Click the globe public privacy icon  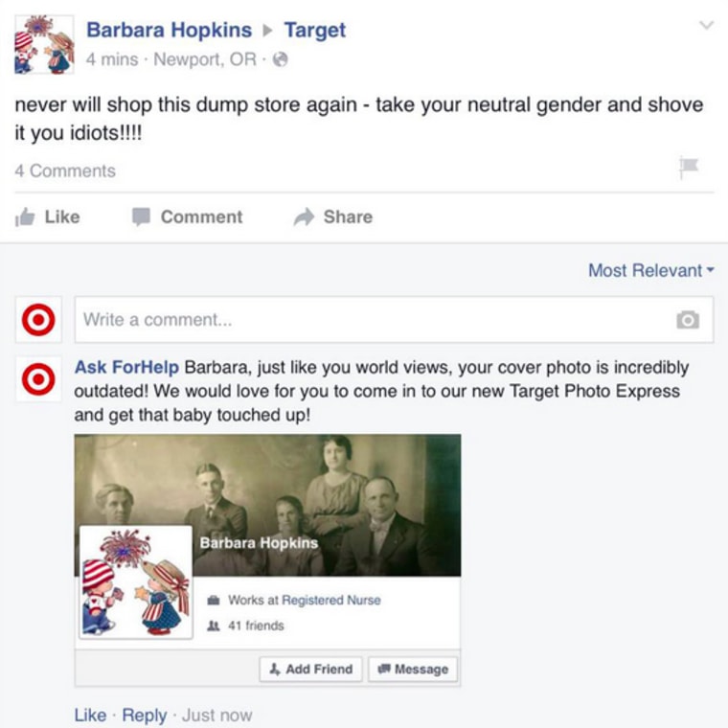(x=280, y=59)
